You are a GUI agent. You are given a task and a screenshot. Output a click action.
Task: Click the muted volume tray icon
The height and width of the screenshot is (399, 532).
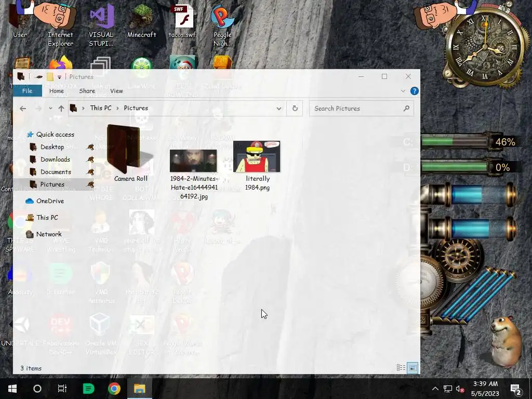point(460,389)
